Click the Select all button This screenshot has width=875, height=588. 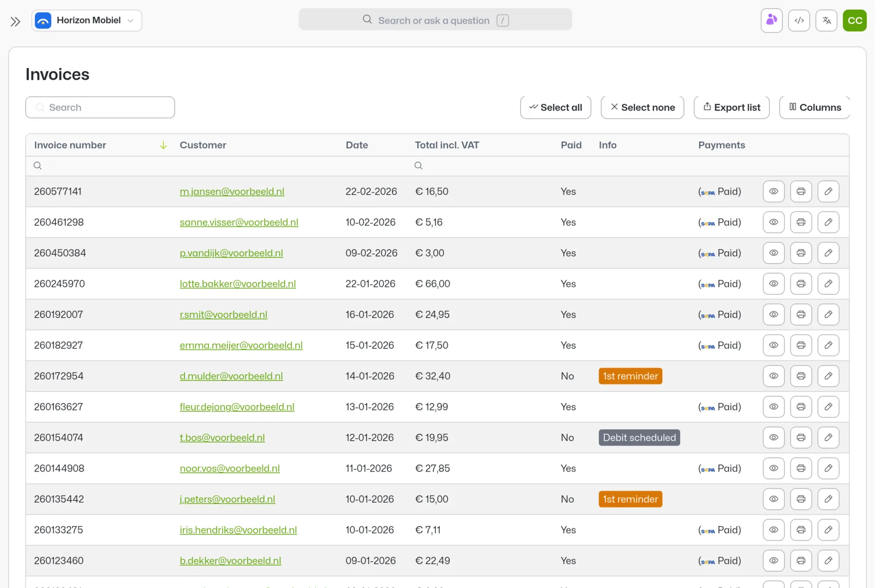tap(556, 107)
